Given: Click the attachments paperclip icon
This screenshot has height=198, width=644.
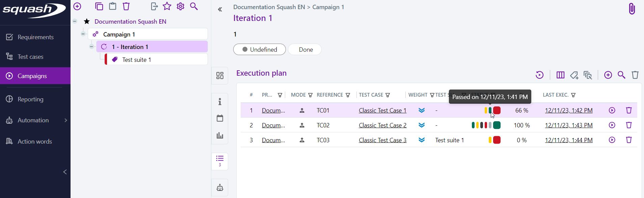Looking at the screenshot, I should pos(632,9).
